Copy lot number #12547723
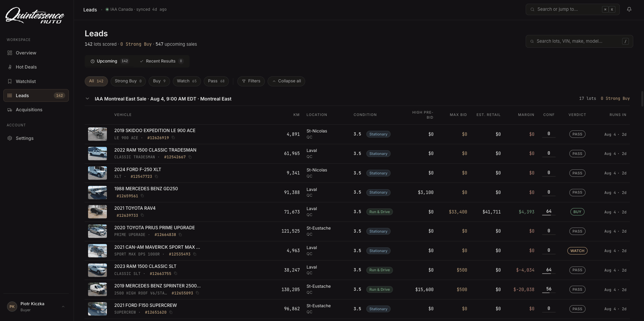644x321 pixels. [x=156, y=176]
